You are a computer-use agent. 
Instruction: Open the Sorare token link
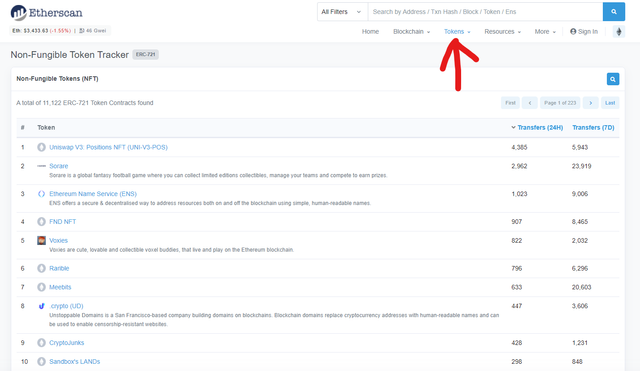tap(59, 166)
